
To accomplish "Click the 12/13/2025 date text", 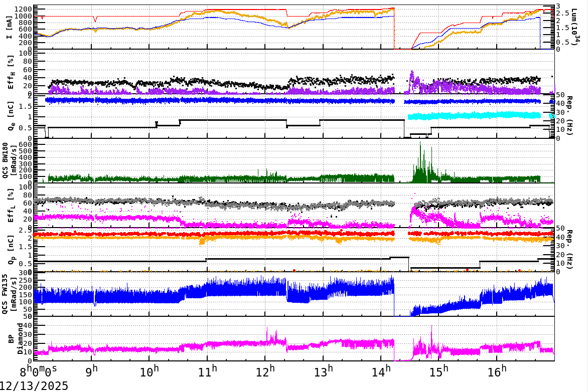I will pos(34,385).
